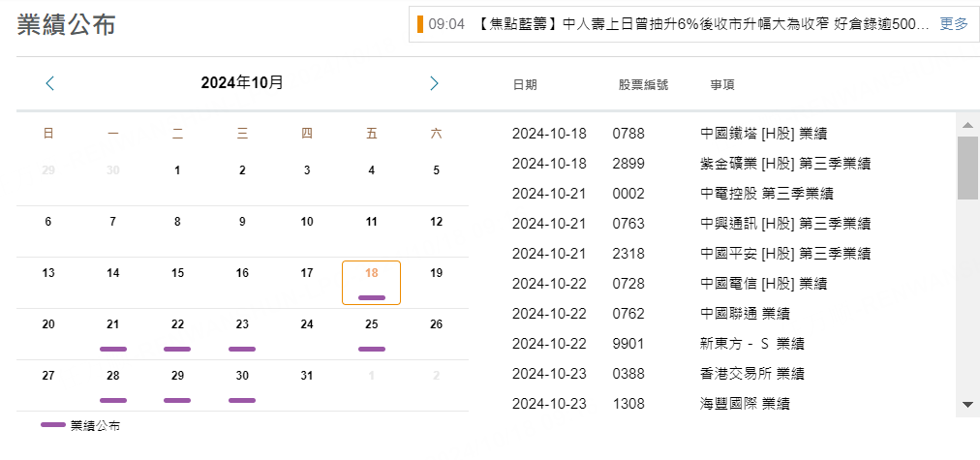Go to next month in calendar
This screenshot has width=980, height=460.
pyautogui.click(x=434, y=83)
